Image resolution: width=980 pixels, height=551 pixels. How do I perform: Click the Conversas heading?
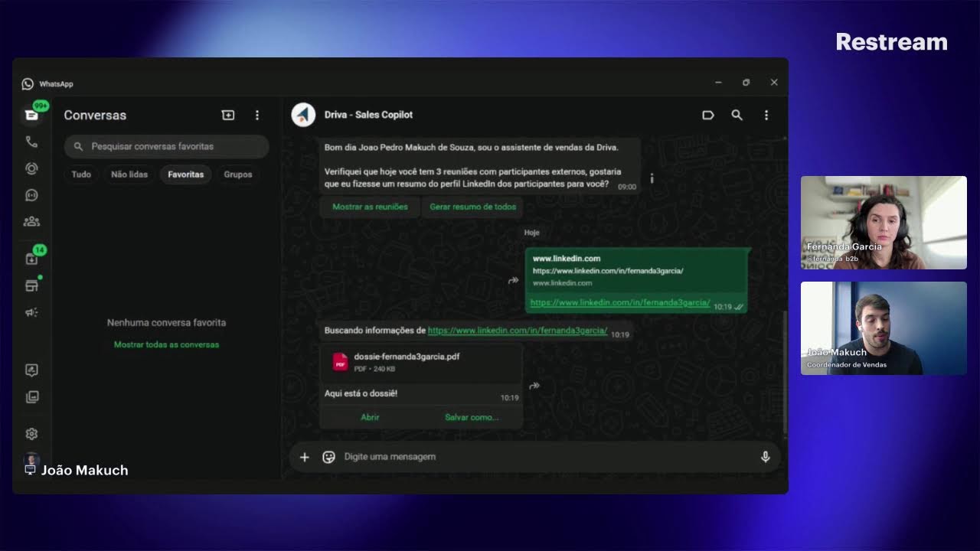coord(95,115)
